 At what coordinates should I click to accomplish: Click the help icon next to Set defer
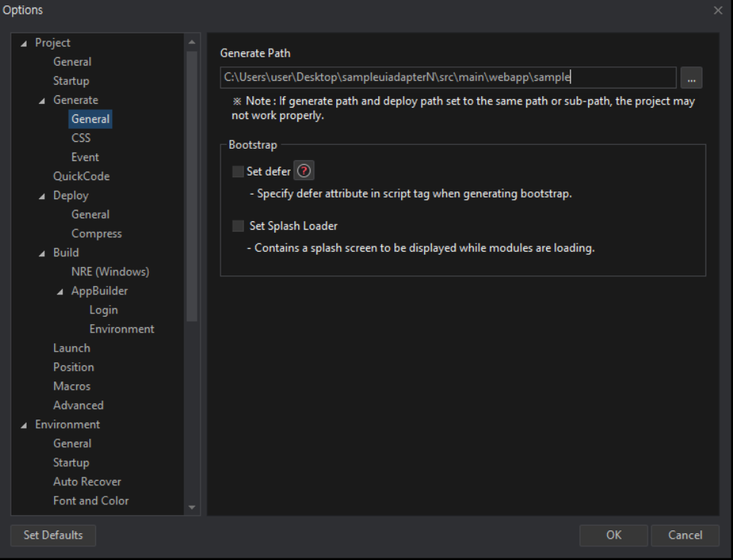304,172
